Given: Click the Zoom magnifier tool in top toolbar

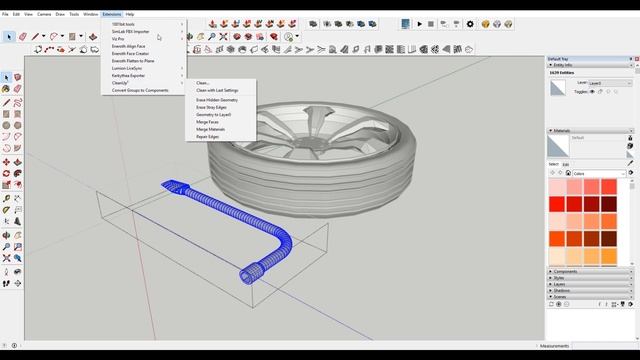Looking at the screenshot, I should tap(212, 37).
